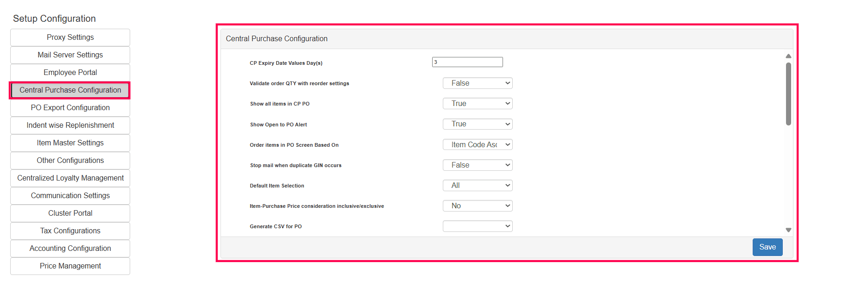Open Proxy Settings in the setup menu
The image size is (868, 287).
click(70, 37)
